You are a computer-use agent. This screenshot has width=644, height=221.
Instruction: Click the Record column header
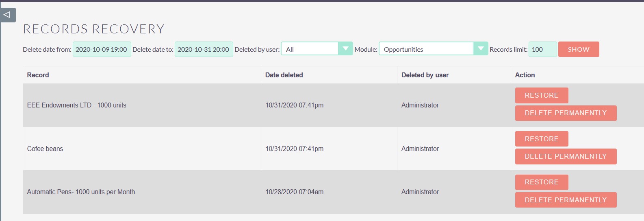coord(38,75)
